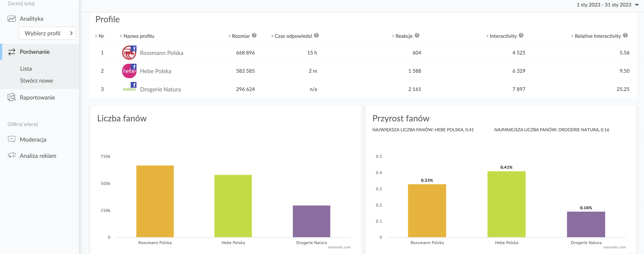Open the Hebe Polska profile link
This screenshot has height=254, width=644.
click(156, 71)
